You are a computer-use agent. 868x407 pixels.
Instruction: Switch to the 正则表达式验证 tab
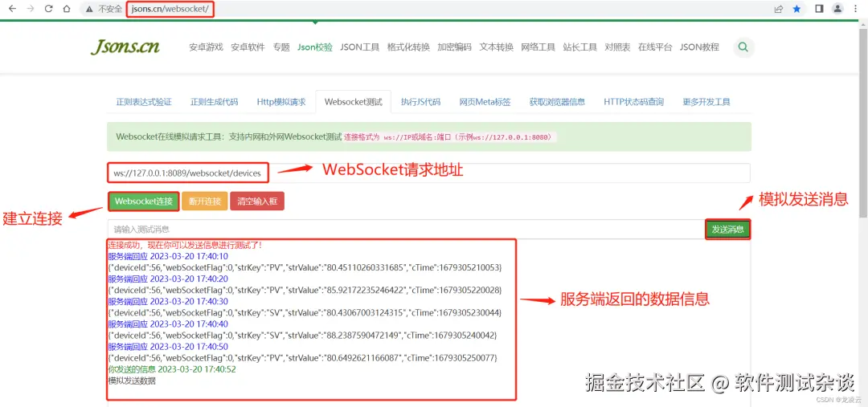[144, 102]
